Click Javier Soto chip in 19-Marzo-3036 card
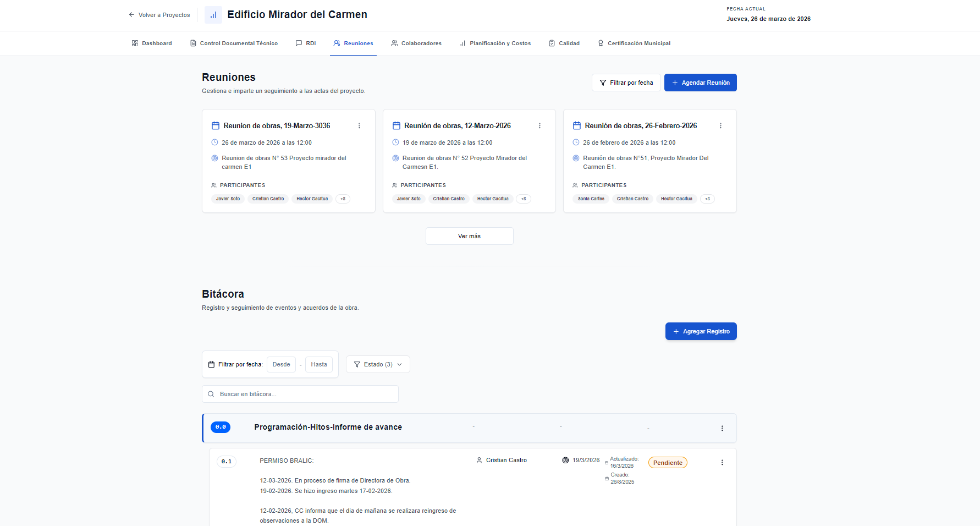The image size is (980, 526). [228, 199]
